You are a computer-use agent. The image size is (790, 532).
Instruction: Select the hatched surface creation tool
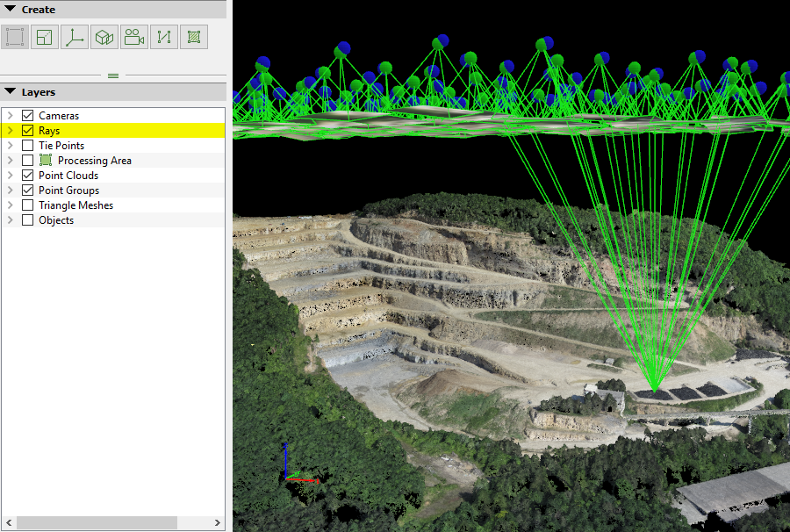point(194,37)
